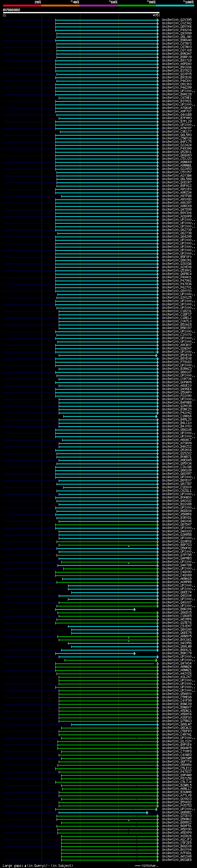Click the cyan ~100% identity legend segment
The image size is (197, 868).
coord(175,6)
